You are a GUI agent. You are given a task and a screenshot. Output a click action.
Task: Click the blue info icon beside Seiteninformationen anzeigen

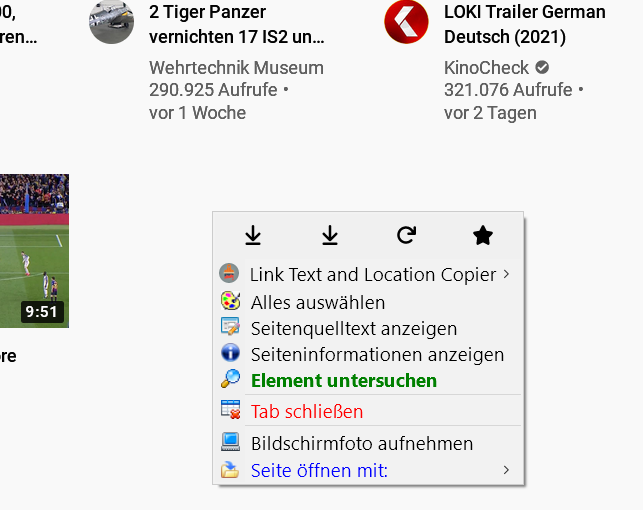[231, 353]
